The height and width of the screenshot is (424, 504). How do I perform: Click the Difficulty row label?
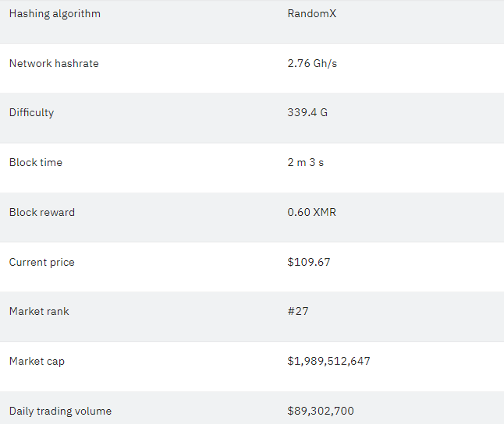(31, 113)
